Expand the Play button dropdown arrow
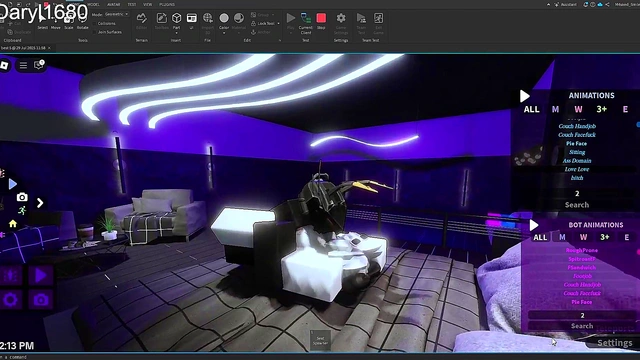The image size is (640, 360). (x=291, y=33)
